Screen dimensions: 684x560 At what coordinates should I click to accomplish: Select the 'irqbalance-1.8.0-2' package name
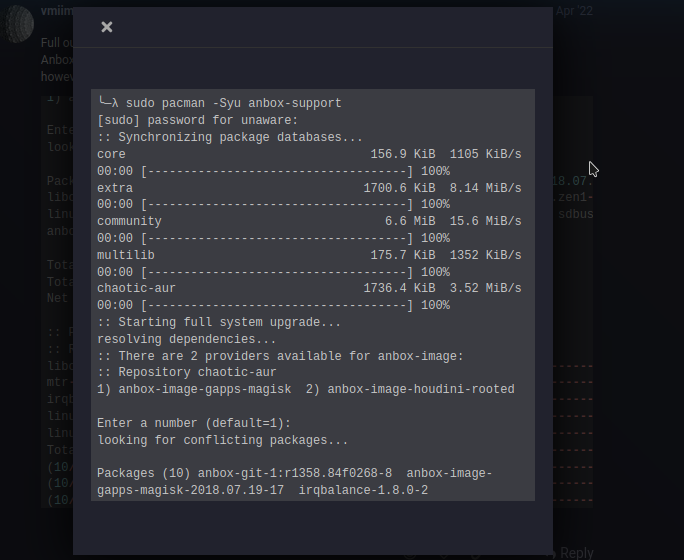click(x=363, y=491)
